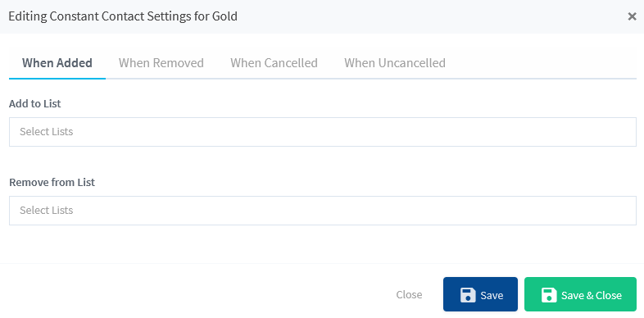Screen dimensions: 644x318
Task: Click the dialog title text
Action: (123, 16)
